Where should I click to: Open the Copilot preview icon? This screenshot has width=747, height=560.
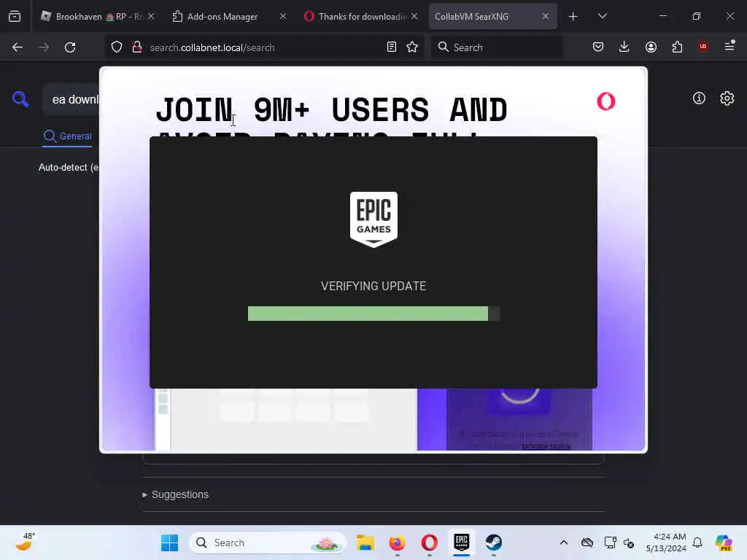tap(724, 542)
